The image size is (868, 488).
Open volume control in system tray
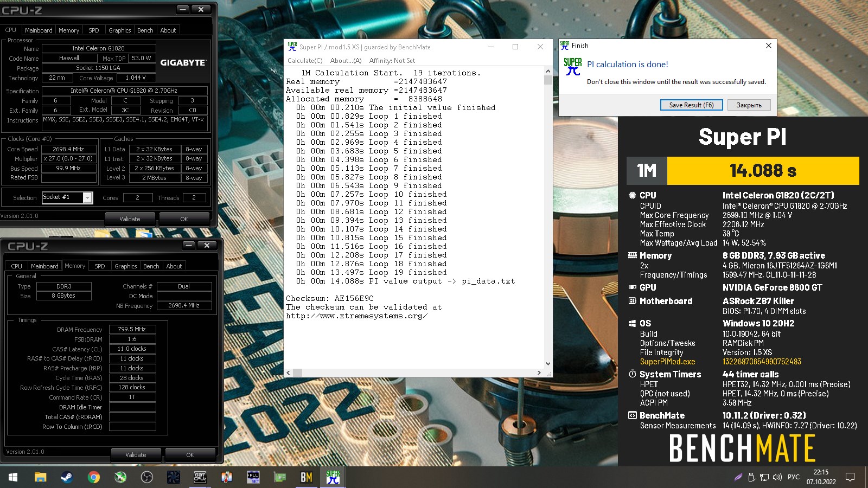tap(777, 477)
